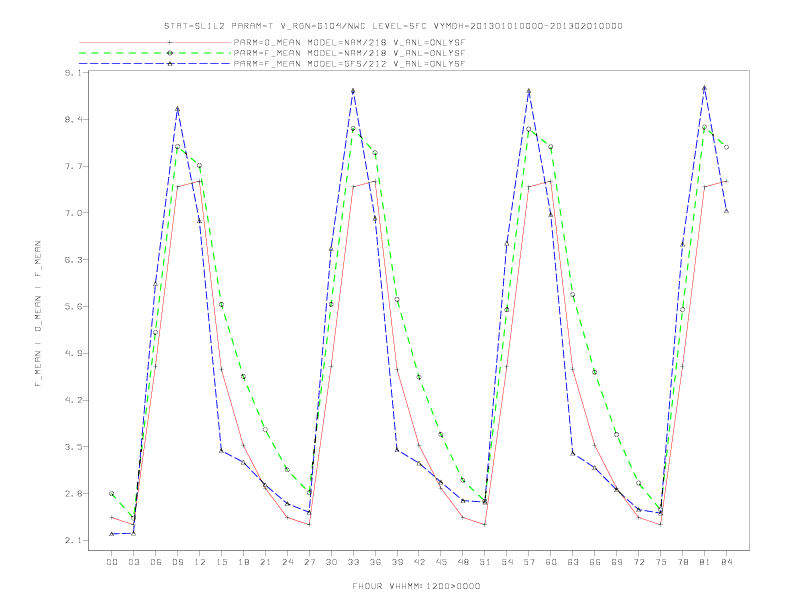Click x-axis forecast hour label 39
Image resolution: width=792 pixels, height=612 pixels.
(x=397, y=562)
